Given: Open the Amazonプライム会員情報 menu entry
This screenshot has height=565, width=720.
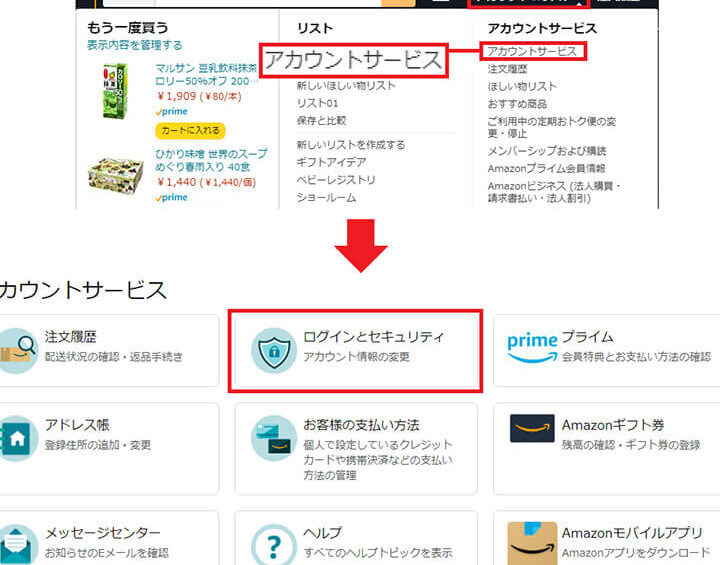Looking at the screenshot, I should click(546, 169).
